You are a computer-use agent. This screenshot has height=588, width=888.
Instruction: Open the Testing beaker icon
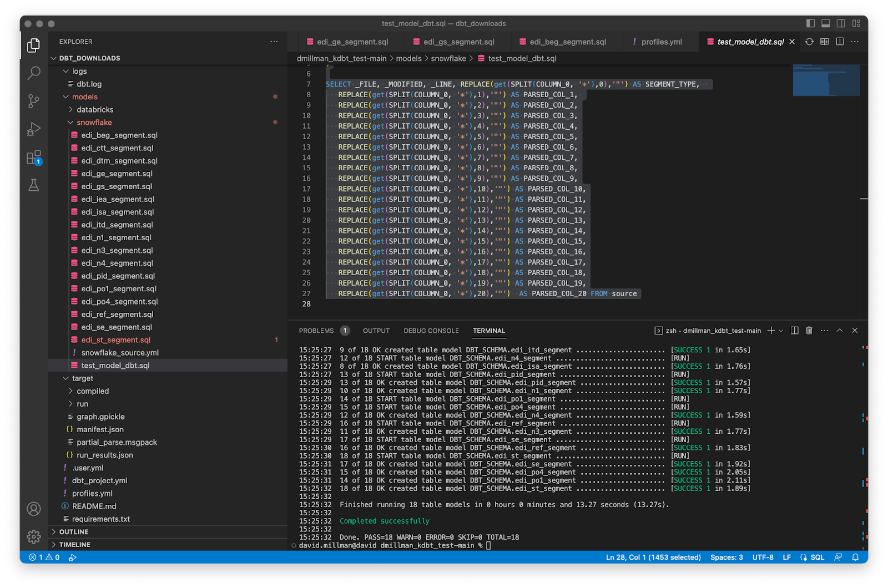34,185
